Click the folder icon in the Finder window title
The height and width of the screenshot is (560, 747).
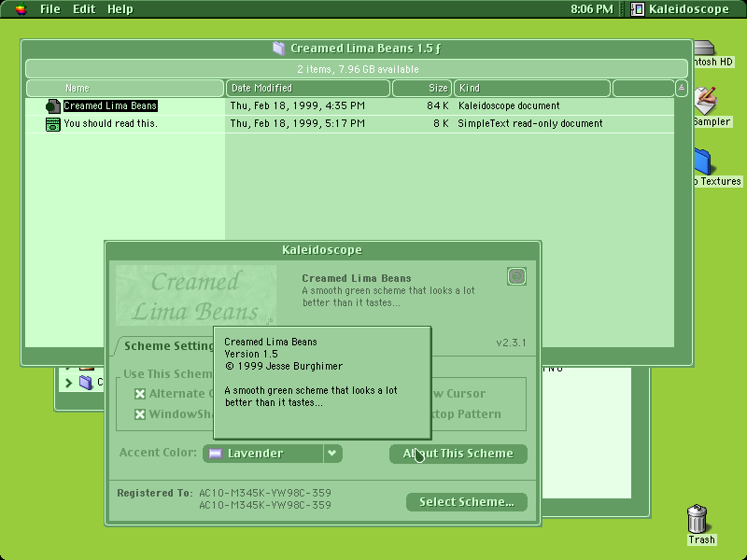coord(278,49)
